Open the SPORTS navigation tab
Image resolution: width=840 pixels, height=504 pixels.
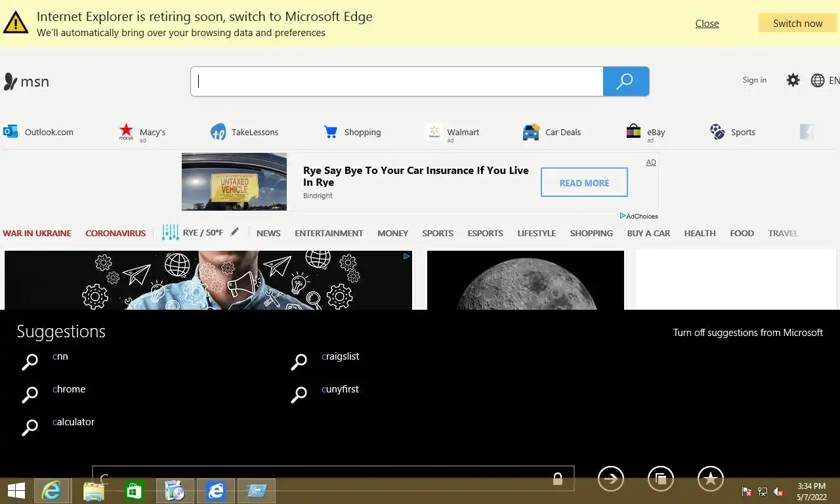[438, 233]
